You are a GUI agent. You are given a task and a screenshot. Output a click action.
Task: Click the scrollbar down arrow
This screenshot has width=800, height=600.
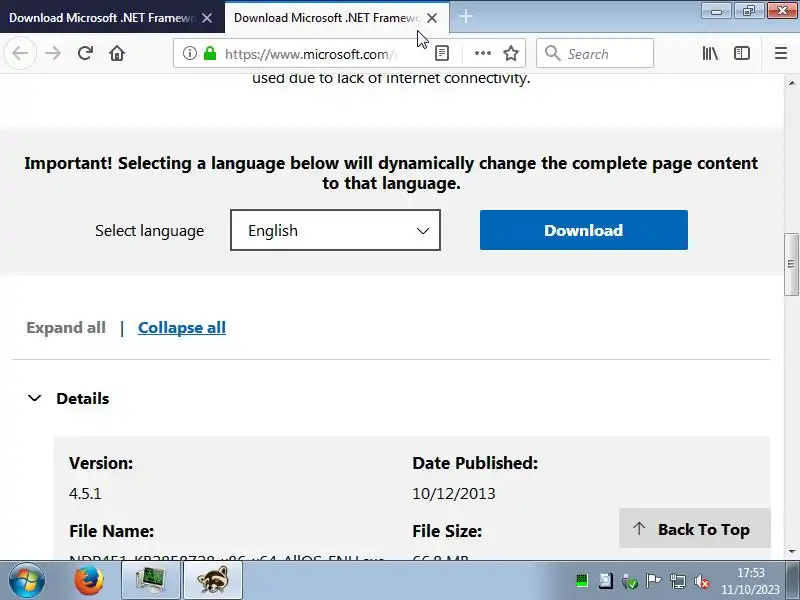tap(791, 552)
